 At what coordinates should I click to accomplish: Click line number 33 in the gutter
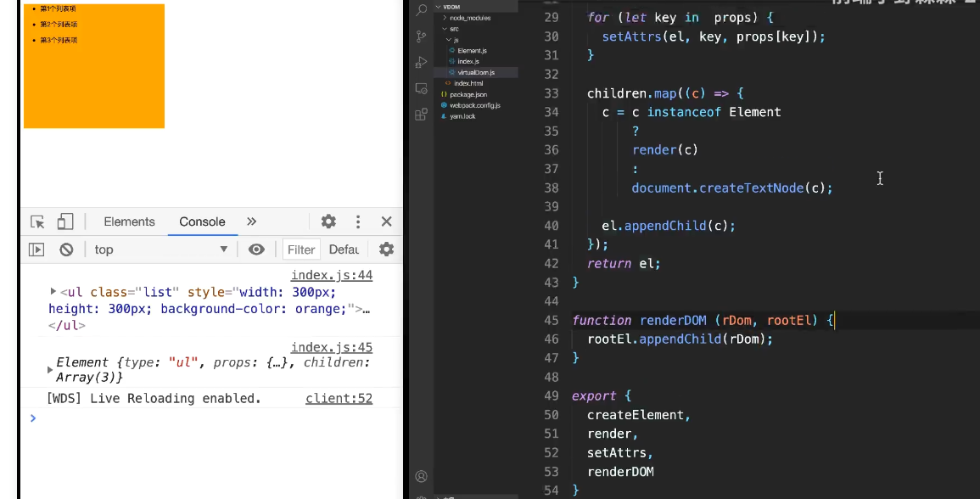552,93
